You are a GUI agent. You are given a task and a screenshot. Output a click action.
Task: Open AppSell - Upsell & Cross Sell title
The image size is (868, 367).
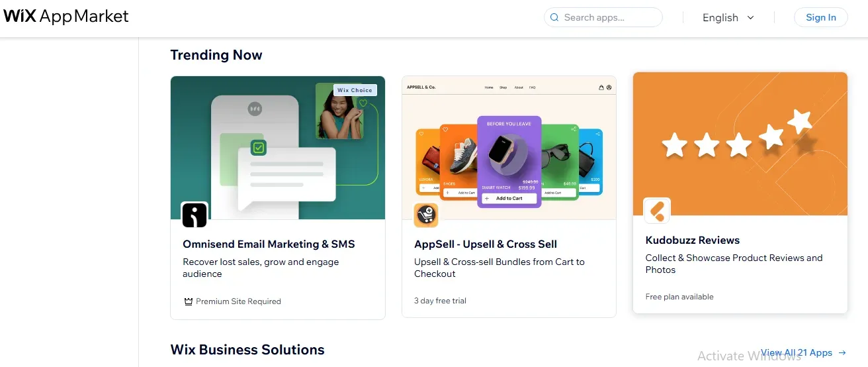point(486,244)
